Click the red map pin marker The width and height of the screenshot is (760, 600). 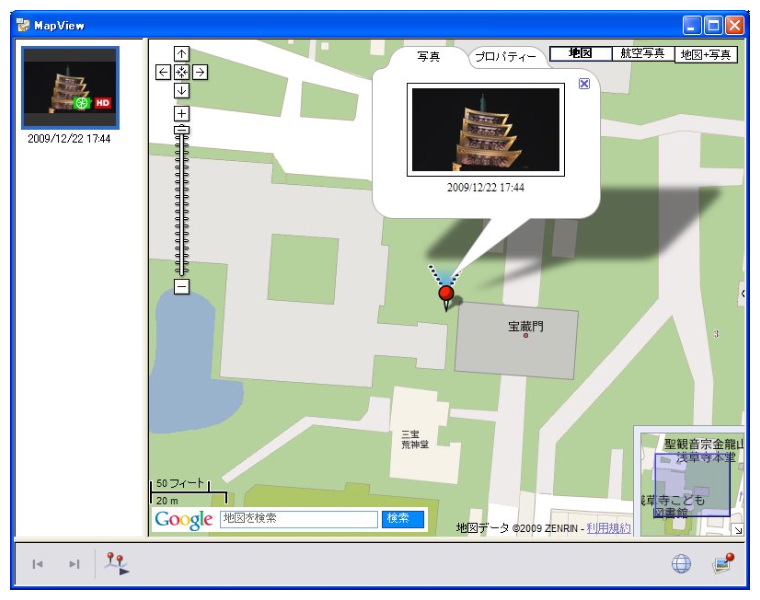point(446,293)
